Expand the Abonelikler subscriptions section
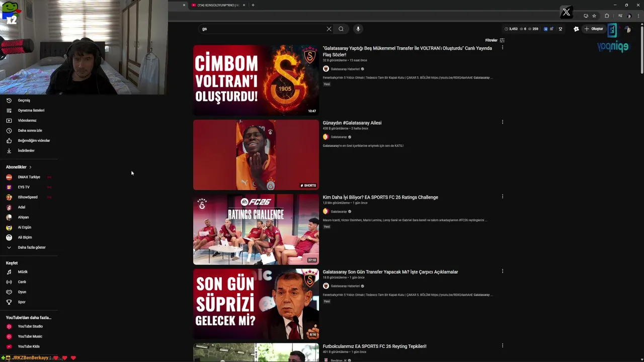The image size is (644, 362). [19, 167]
